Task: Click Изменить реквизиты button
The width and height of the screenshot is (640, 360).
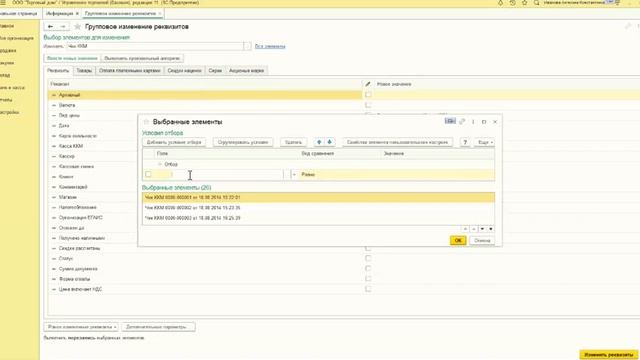Action: 609,355
